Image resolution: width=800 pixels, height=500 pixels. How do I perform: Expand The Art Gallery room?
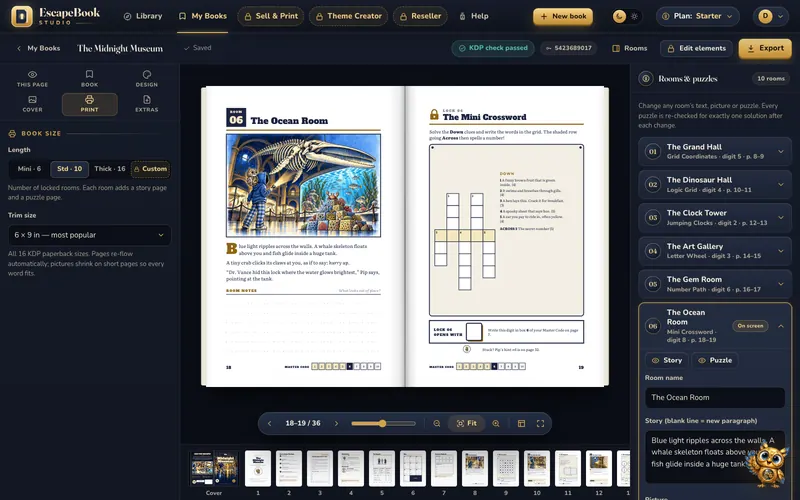click(714, 251)
